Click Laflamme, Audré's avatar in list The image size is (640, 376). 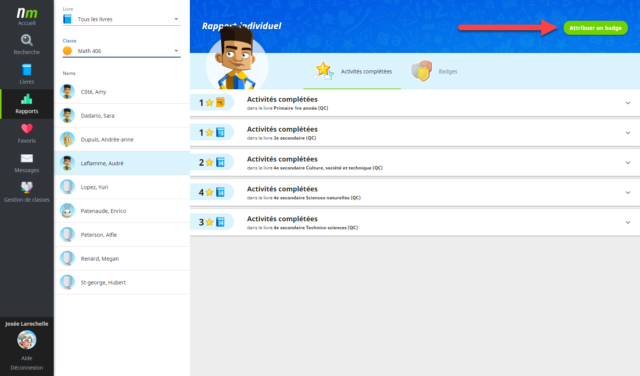(67, 163)
